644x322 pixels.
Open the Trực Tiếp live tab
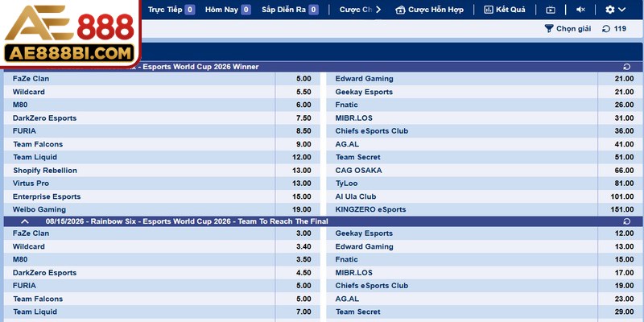[171, 10]
